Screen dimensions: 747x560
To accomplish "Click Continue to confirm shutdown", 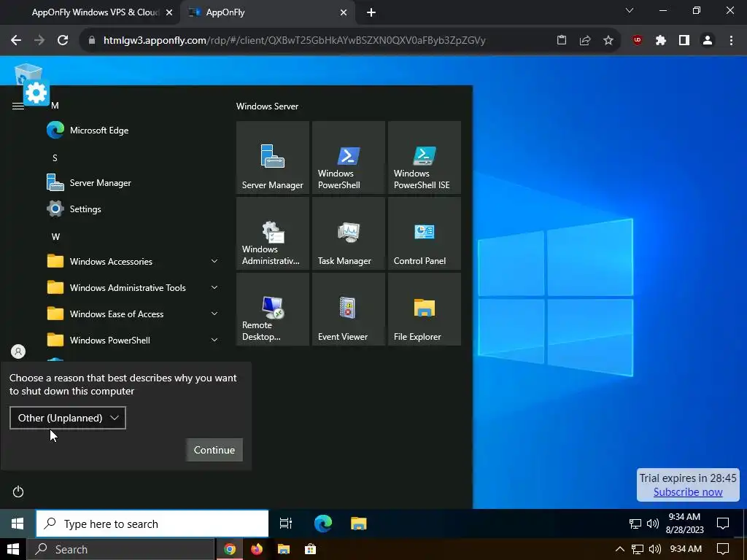I will [x=214, y=450].
